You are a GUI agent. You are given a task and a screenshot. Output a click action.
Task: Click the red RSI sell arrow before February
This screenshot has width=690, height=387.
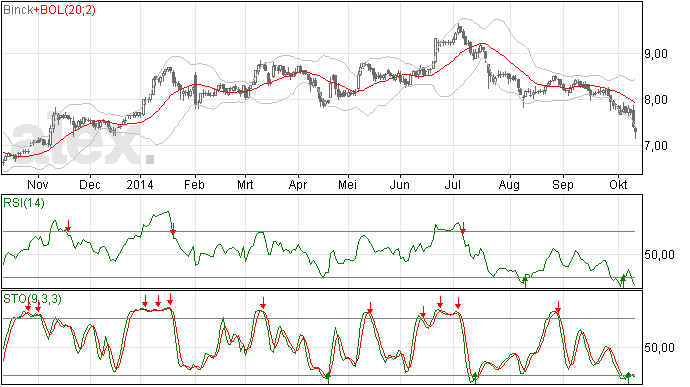click(173, 229)
